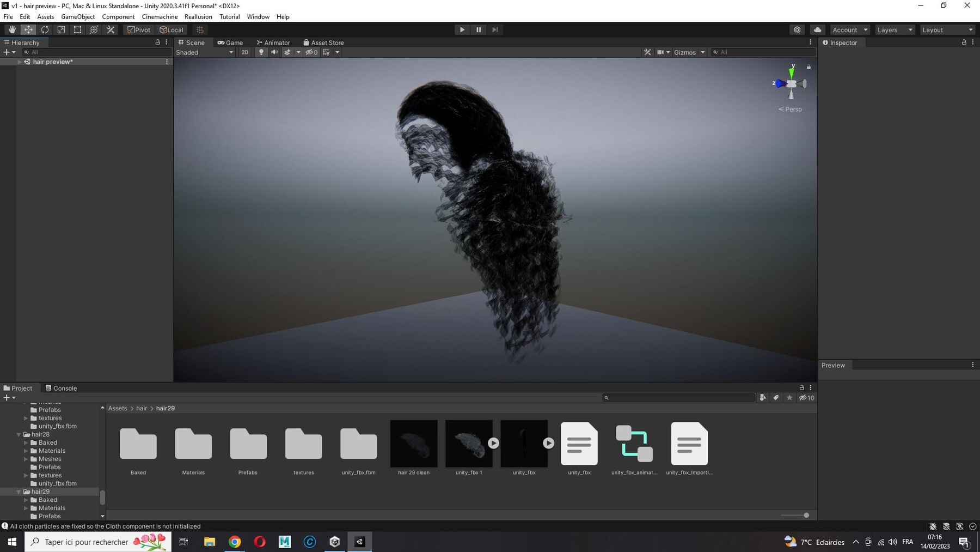Image resolution: width=980 pixels, height=552 pixels.
Task: Click the Assets breadcrumb link
Action: [118, 408]
